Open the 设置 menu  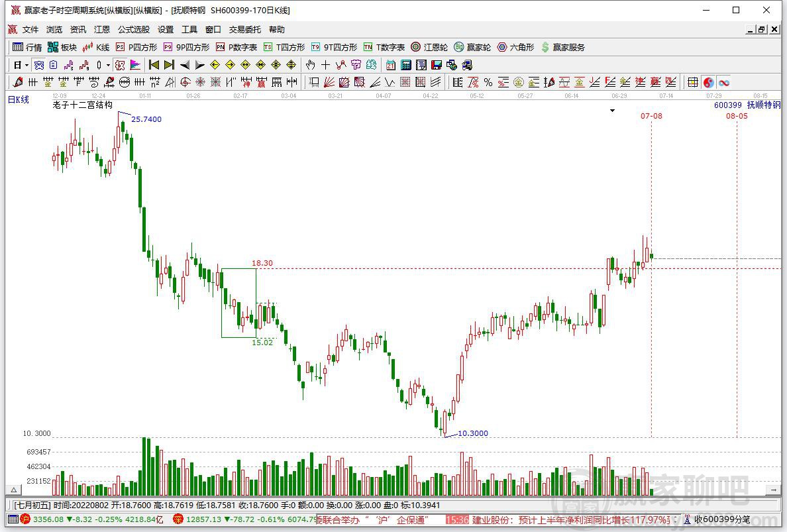click(165, 30)
